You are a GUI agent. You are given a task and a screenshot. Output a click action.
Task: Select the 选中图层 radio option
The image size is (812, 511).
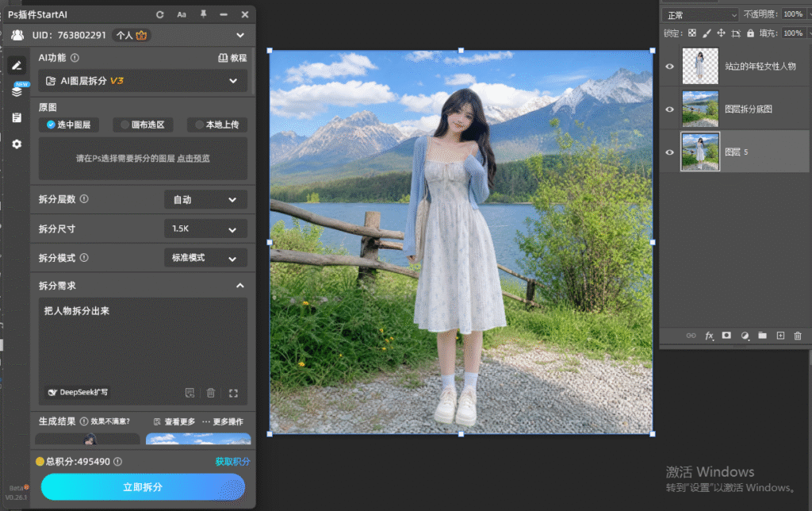[68, 125]
